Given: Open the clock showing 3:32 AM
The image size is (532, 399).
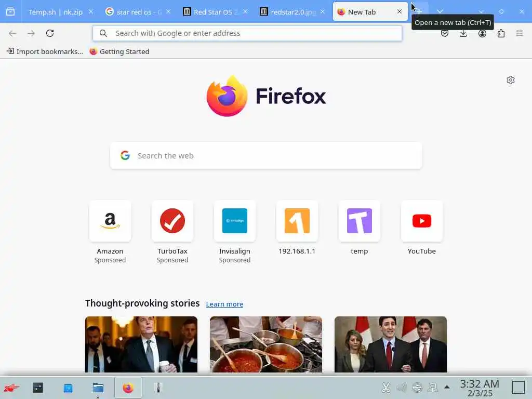Looking at the screenshot, I should [480, 388].
